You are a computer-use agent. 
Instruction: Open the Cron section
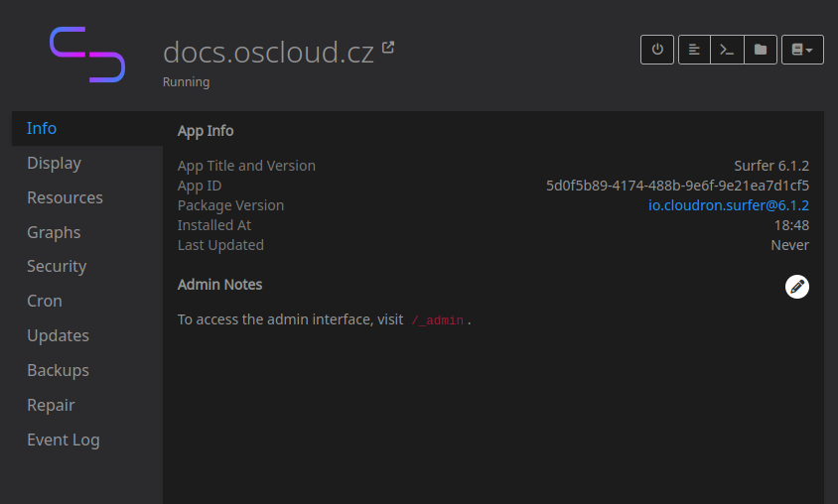(45, 301)
